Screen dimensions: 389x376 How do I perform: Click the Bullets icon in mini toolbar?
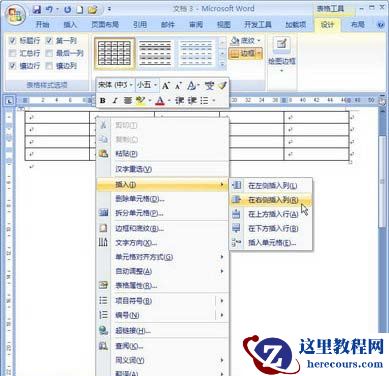[204, 100]
